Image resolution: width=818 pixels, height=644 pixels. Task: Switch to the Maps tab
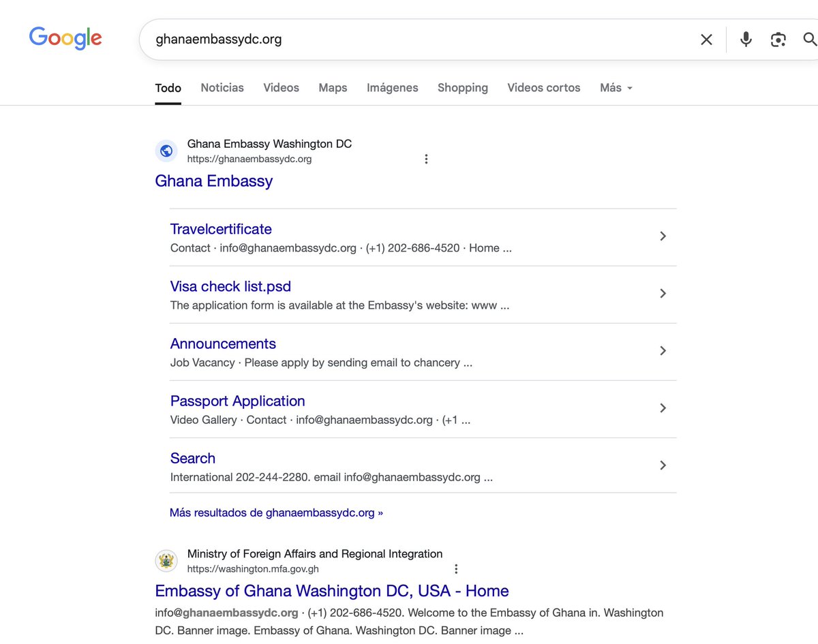(333, 88)
